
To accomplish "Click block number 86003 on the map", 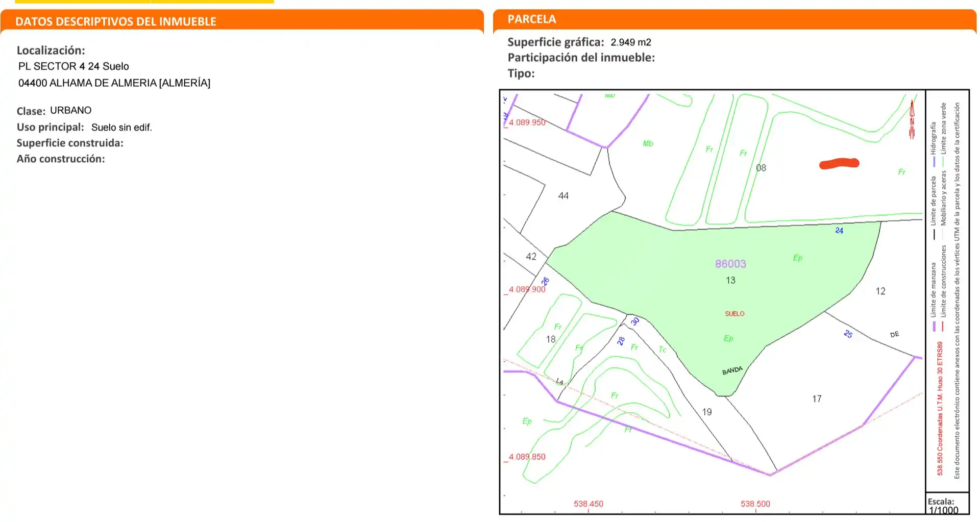I will pos(730,264).
